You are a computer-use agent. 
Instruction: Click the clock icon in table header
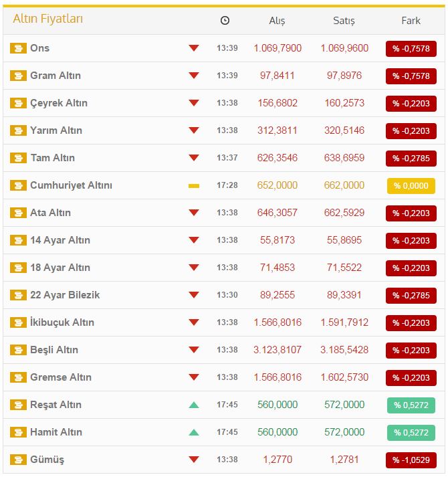click(225, 21)
